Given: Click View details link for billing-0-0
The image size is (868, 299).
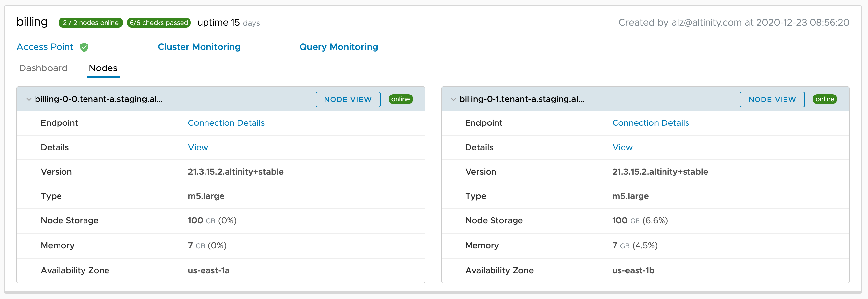Looking at the screenshot, I should coord(198,147).
